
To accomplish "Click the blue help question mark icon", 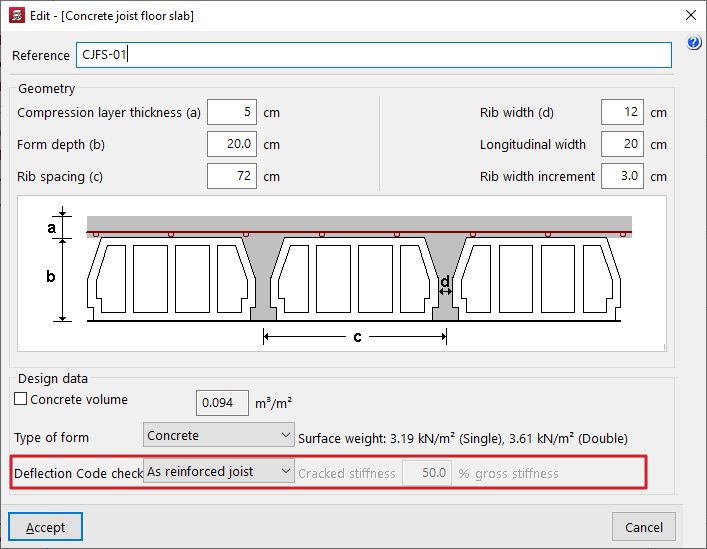I will click(x=695, y=43).
